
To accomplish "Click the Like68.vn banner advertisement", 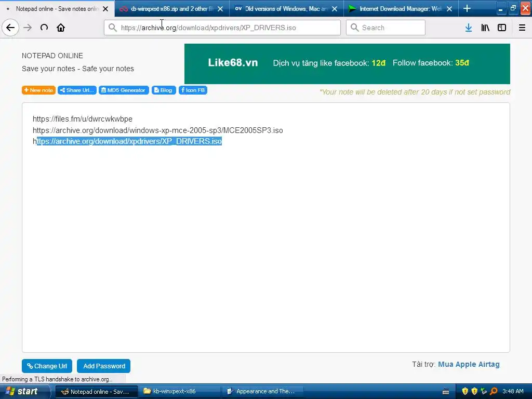I will click(347, 64).
